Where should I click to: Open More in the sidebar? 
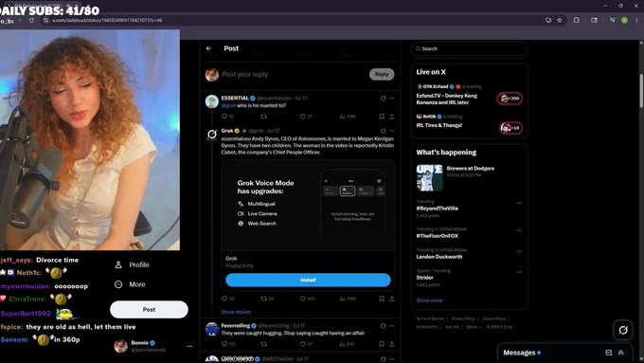click(x=130, y=284)
